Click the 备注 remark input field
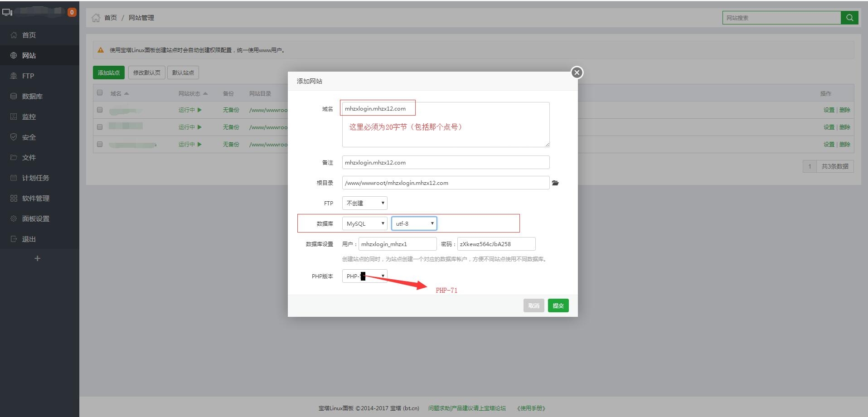 [446, 162]
